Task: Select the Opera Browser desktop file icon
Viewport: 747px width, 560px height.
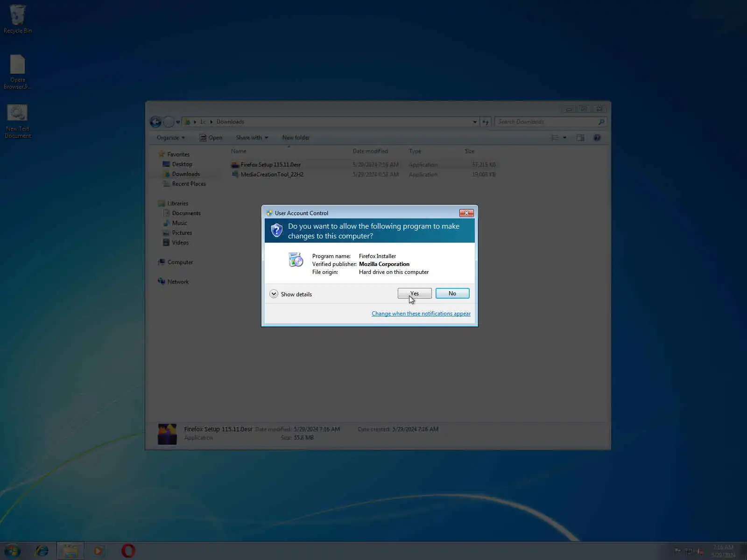Action: (x=18, y=72)
